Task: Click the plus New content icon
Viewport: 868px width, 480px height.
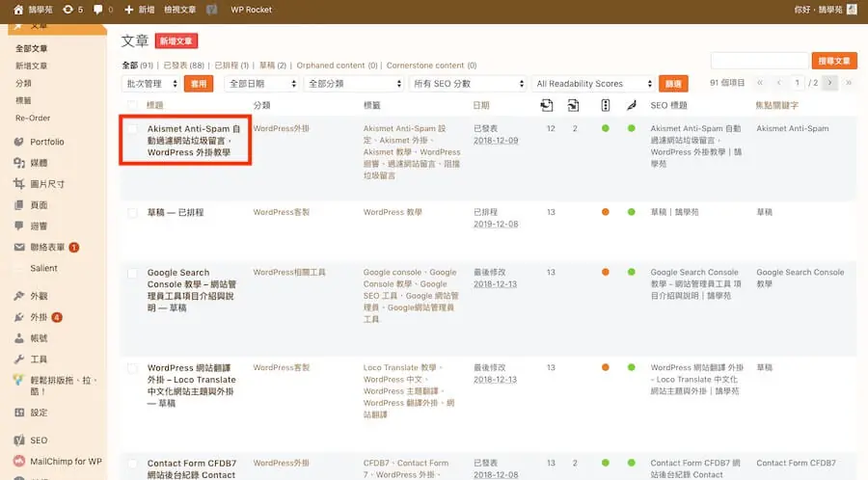Action: coord(129,10)
